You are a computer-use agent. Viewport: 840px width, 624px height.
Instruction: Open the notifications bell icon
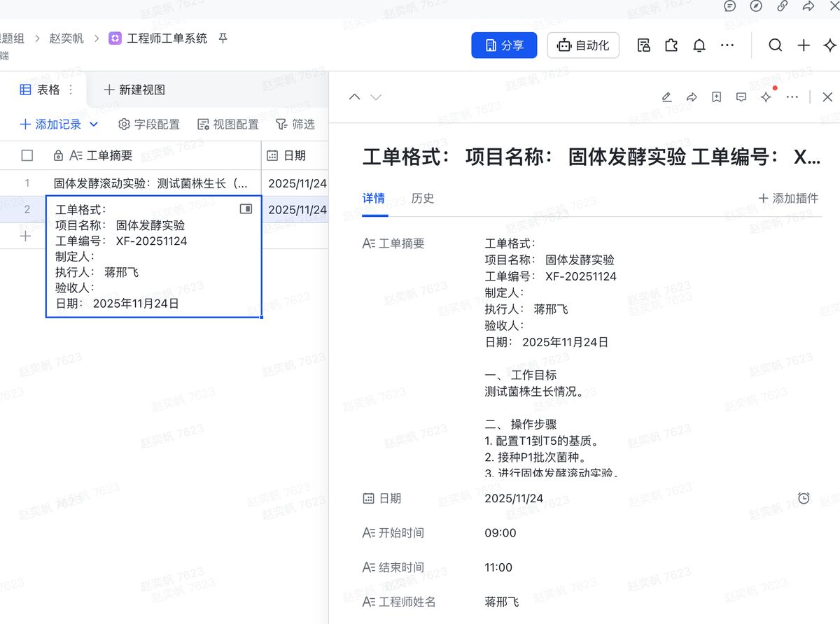[x=699, y=45]
